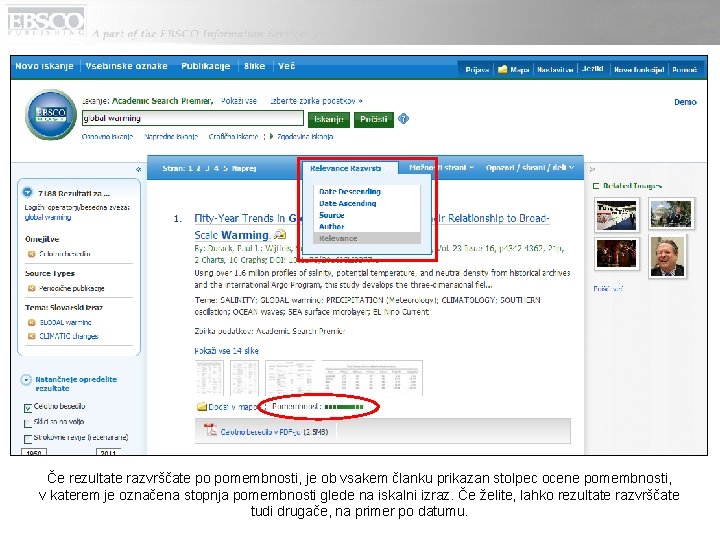Open the Opozori / shrani / deli dropdown
Screen dimensions: 720x540
pos(530,168)
